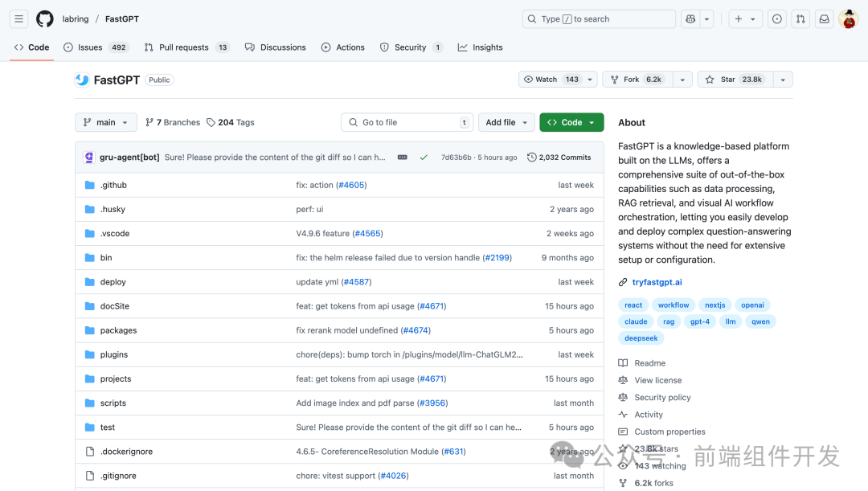This screenshot has width=868, height=491.
Task: Expand the Copilot dropdown arrow in header
Action: click(x=706, y=18)
